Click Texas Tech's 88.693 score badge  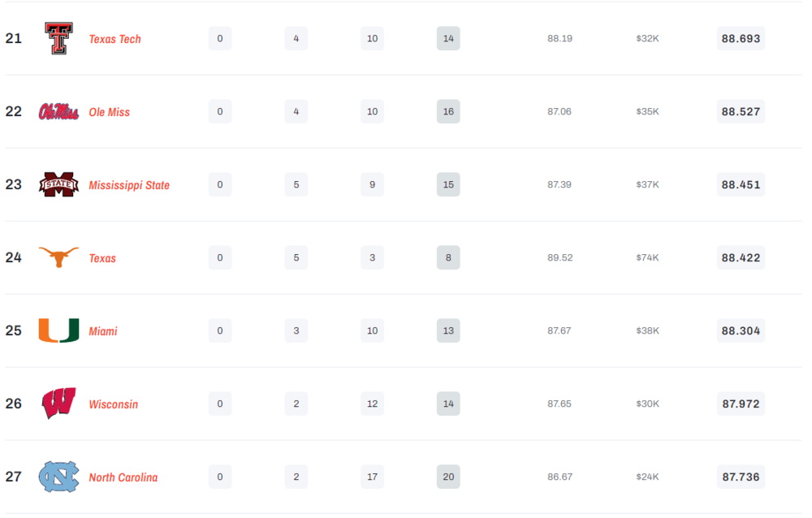[x=741, y=39]
